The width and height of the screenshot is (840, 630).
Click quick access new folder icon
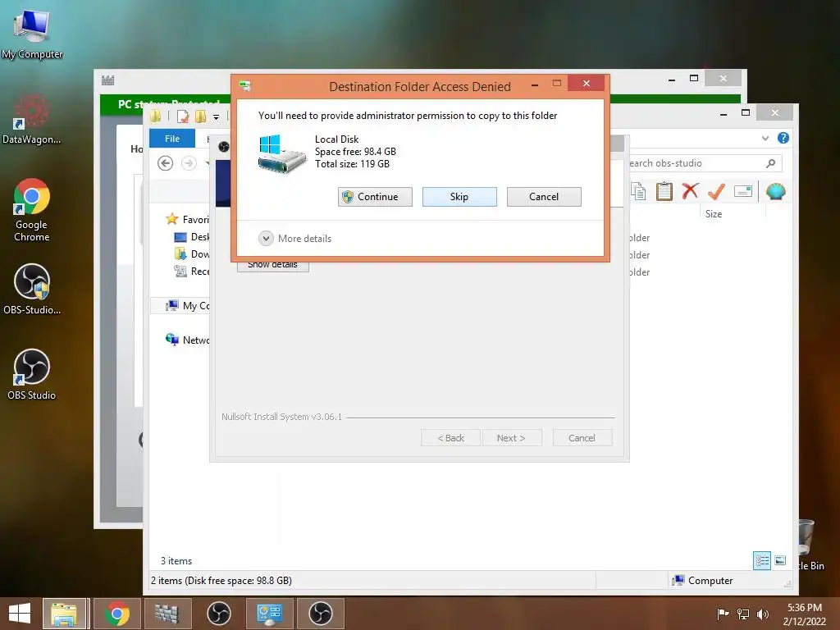pos(201,116)
